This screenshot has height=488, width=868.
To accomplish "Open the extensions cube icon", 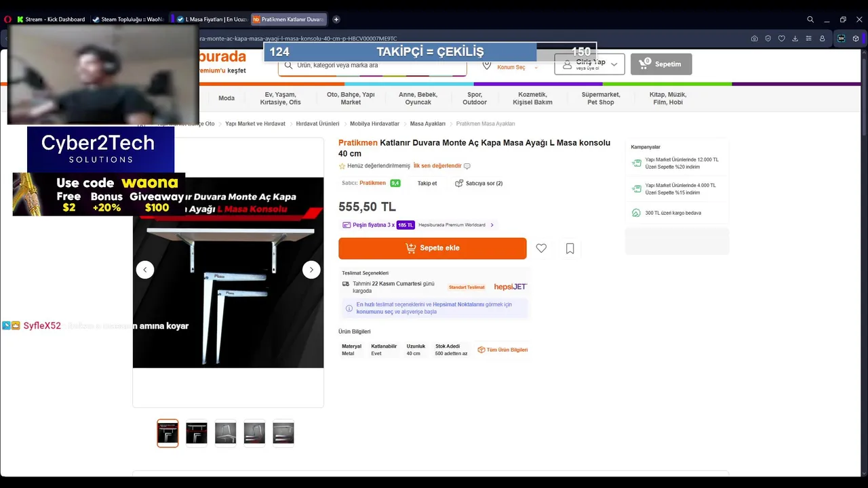I will click(x=856, y=39).
